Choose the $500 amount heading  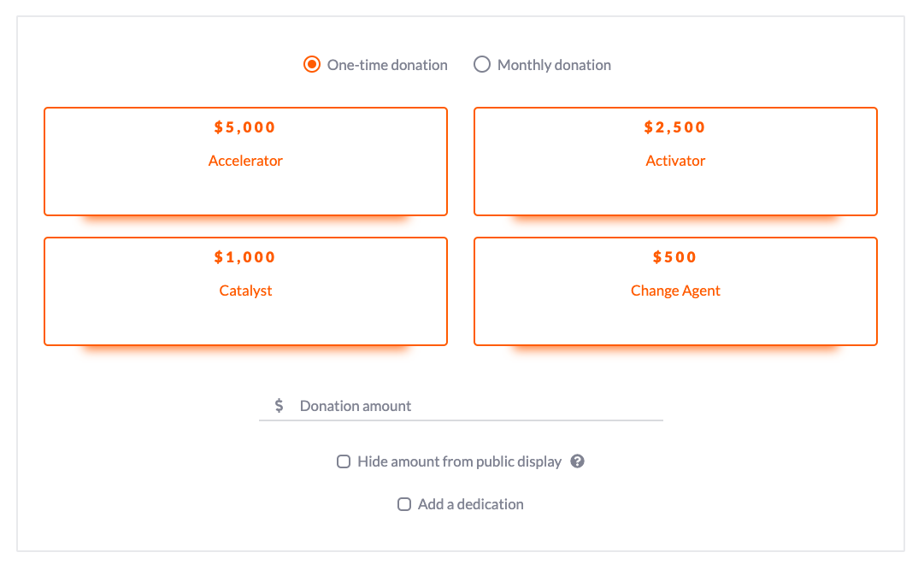pos(675,257)
